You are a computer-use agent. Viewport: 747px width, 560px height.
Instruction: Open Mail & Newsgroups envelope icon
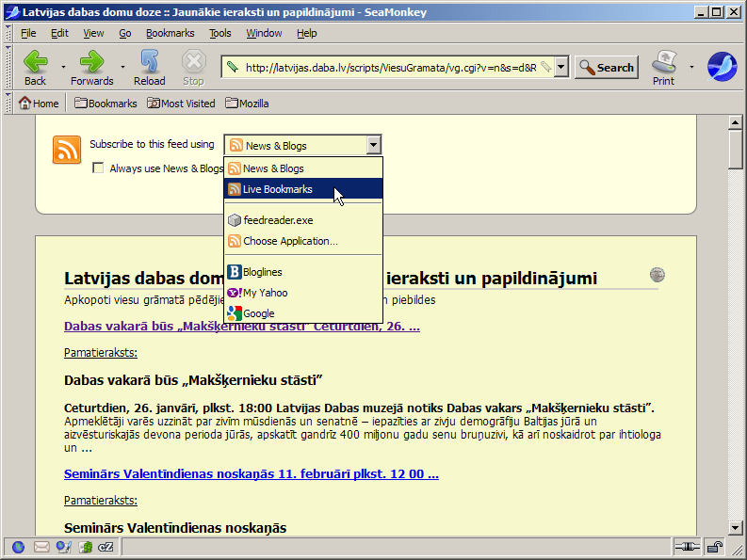click(41, 547)
